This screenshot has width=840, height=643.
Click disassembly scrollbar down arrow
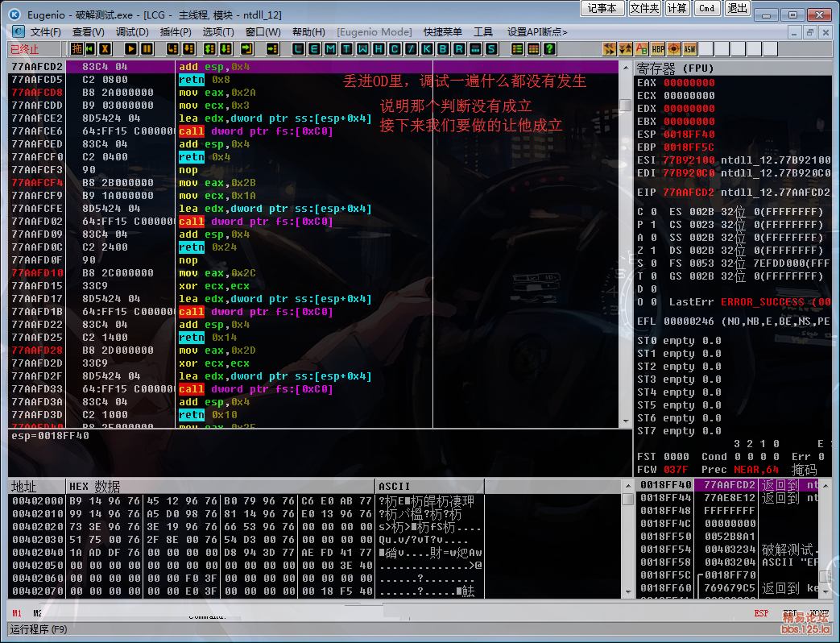coord(625,421)
